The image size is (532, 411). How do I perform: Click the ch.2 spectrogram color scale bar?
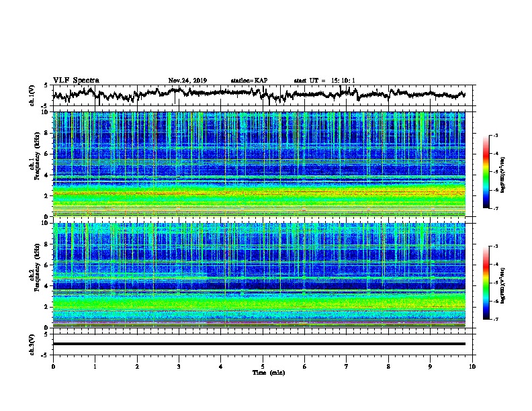point(486,283)
